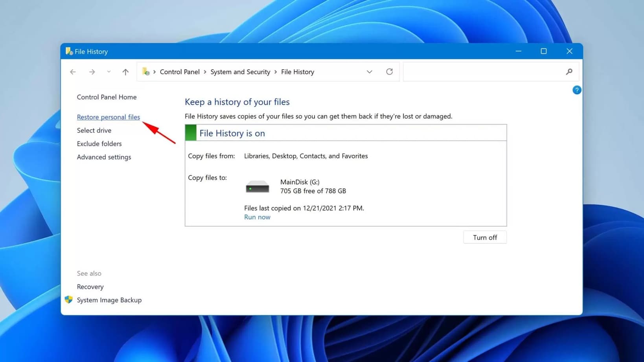Click the back navigation arrow
This screenshot has width=644, height=362.
73,72
